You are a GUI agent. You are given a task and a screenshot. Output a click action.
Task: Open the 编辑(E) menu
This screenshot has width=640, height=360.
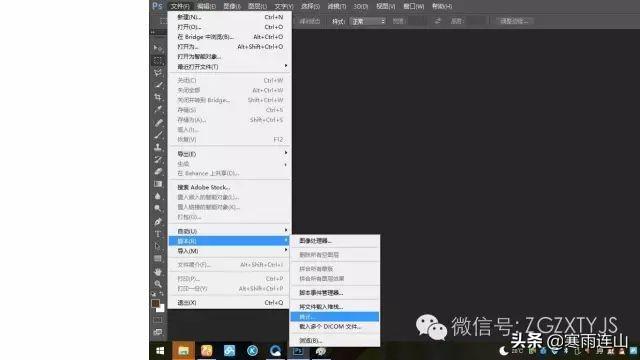pos(206,6)
